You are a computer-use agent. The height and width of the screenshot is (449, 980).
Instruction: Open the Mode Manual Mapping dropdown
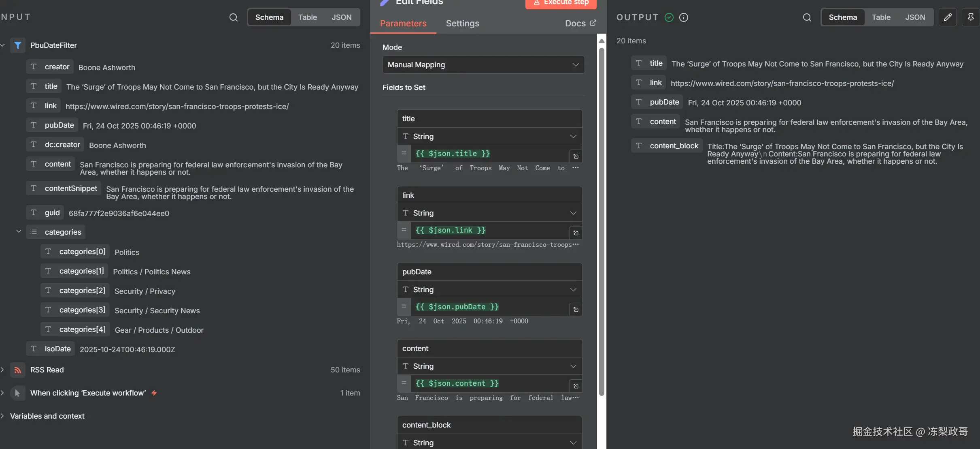click(x=483, y=65)
